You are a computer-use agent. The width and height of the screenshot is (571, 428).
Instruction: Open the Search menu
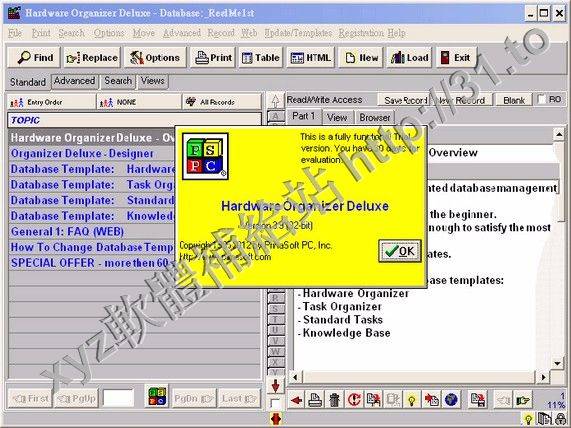pos(71,33)
